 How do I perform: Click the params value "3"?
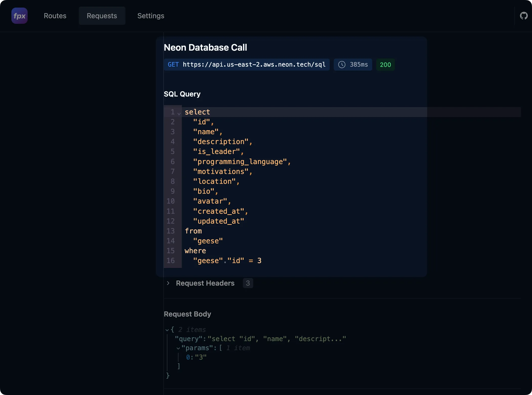click(x=201, y=357)
